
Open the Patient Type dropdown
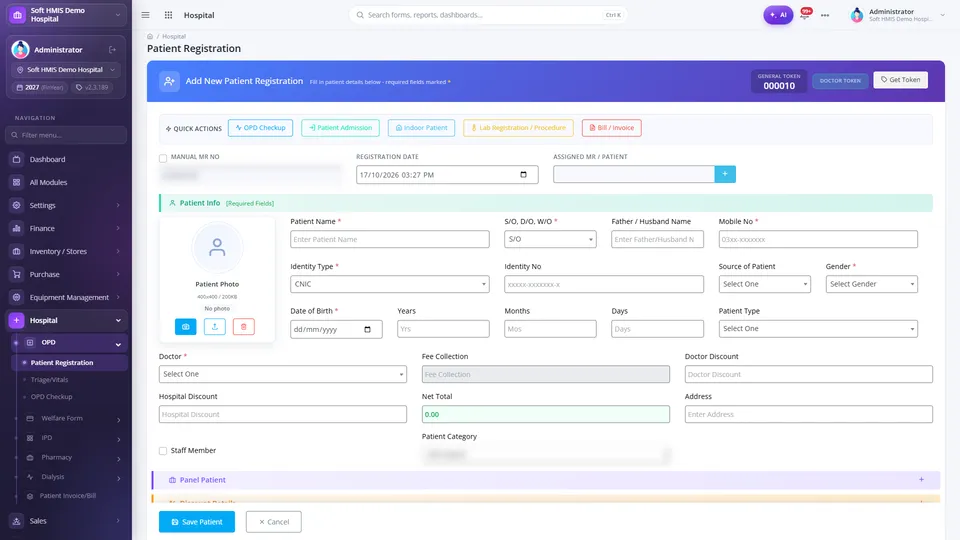[818, 329]
